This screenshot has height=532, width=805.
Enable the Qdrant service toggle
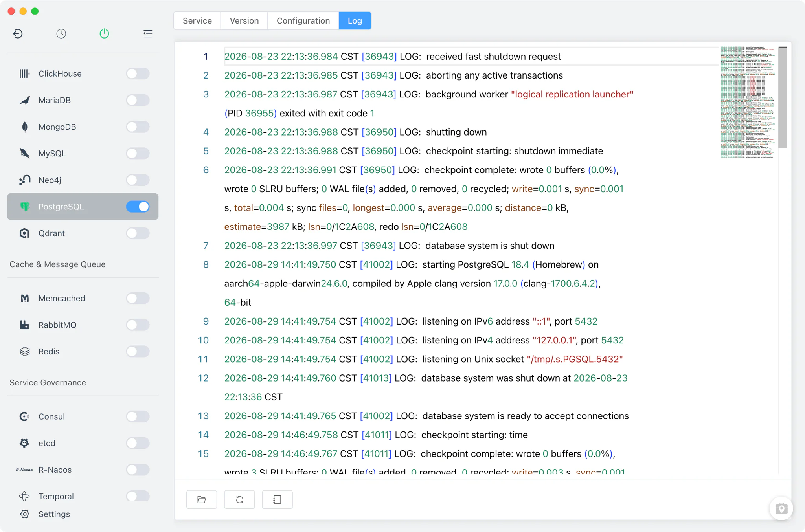pyautogui.click(x=138, y=233)
